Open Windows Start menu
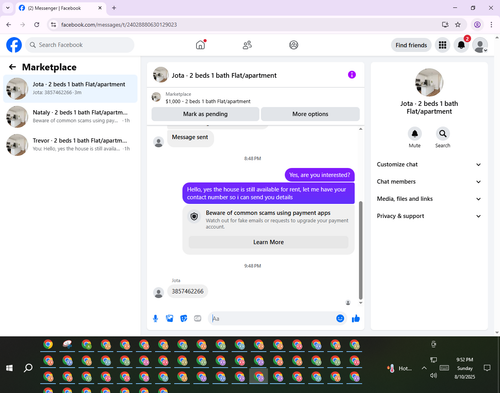This screenshot has width=500, height=393. [x=9, y=368]
